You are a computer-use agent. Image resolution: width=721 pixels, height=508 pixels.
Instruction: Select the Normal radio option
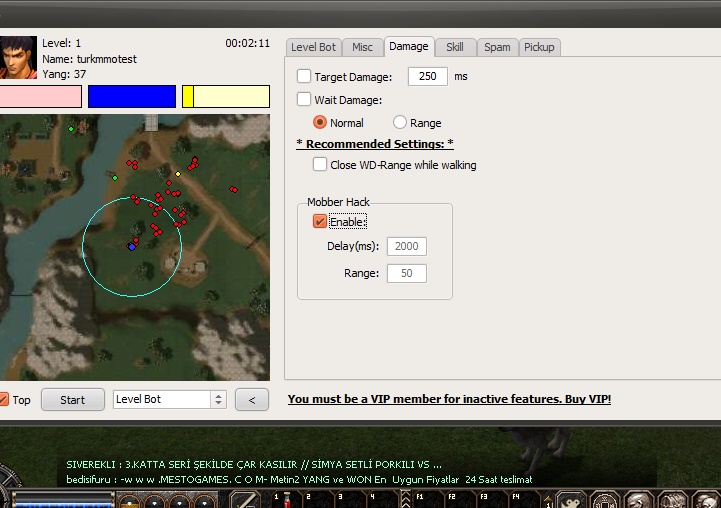(320, 122)
